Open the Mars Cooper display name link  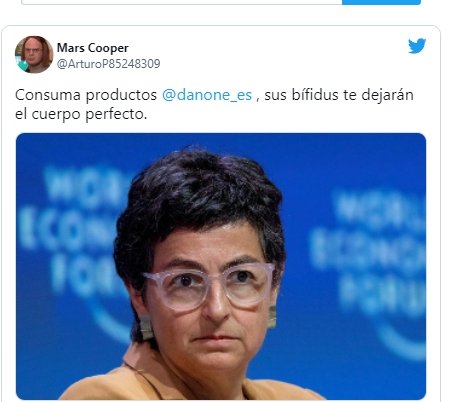pos(93,48)
